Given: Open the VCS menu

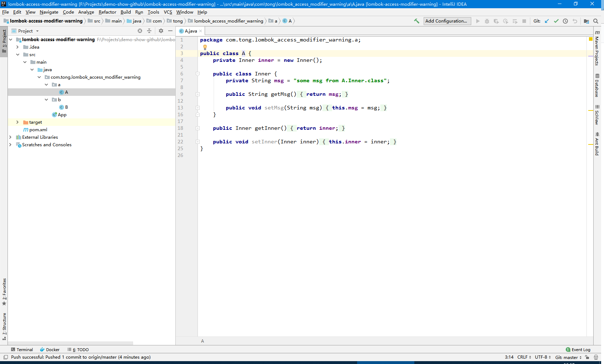Looking at the screenshot, I should click(x=168, y=12).
